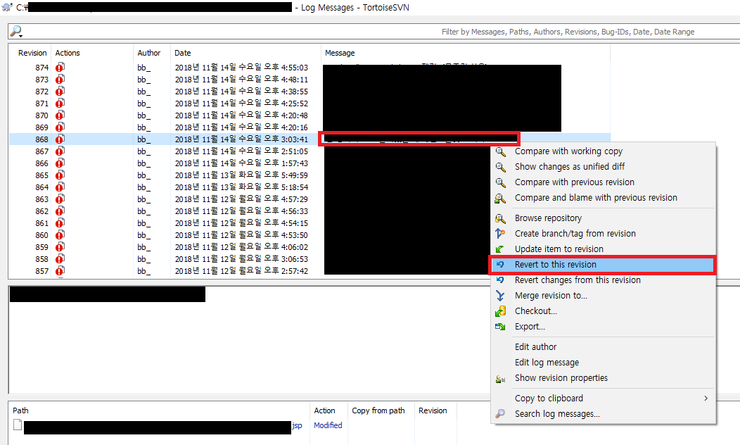Click the icon beside Create branch/tag from revision

501,233
